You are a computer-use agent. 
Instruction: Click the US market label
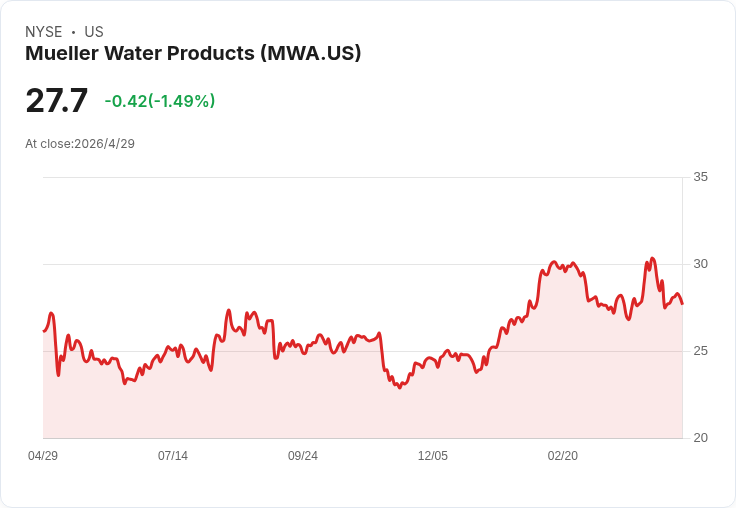94,32
